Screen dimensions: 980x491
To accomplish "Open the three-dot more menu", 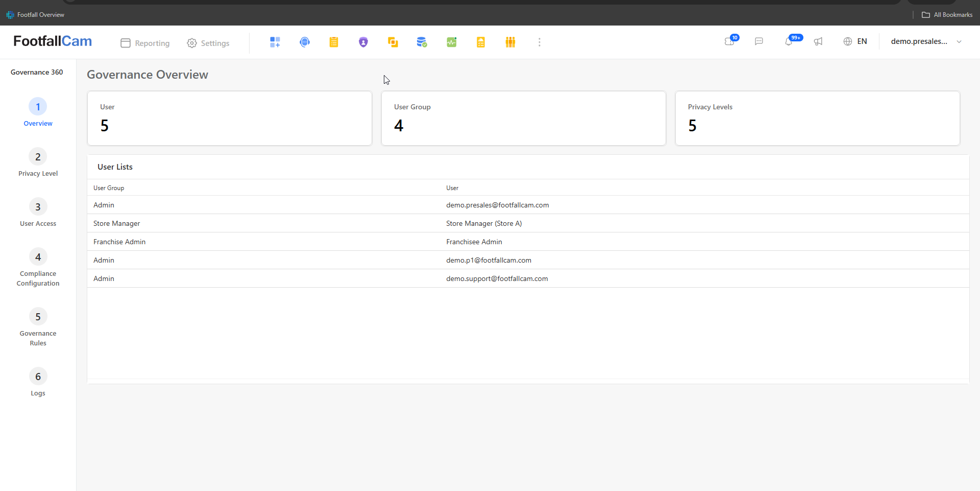I will pos(540,42).
